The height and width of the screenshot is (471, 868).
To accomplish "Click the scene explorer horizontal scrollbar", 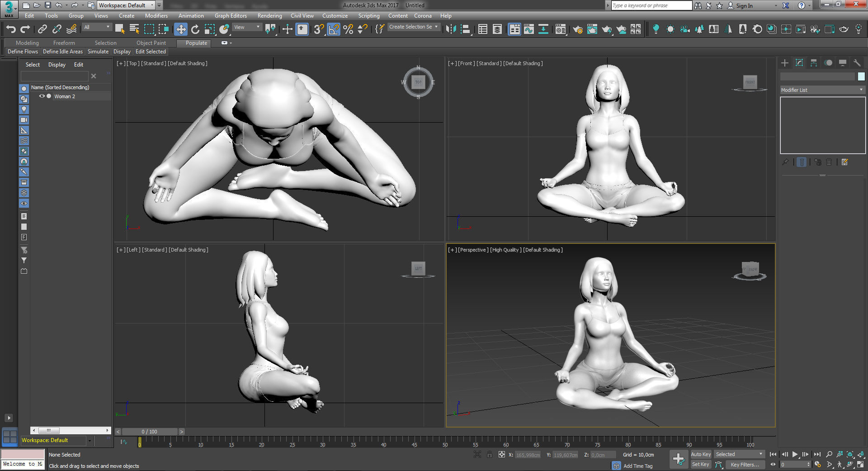I will click(71, 430).
